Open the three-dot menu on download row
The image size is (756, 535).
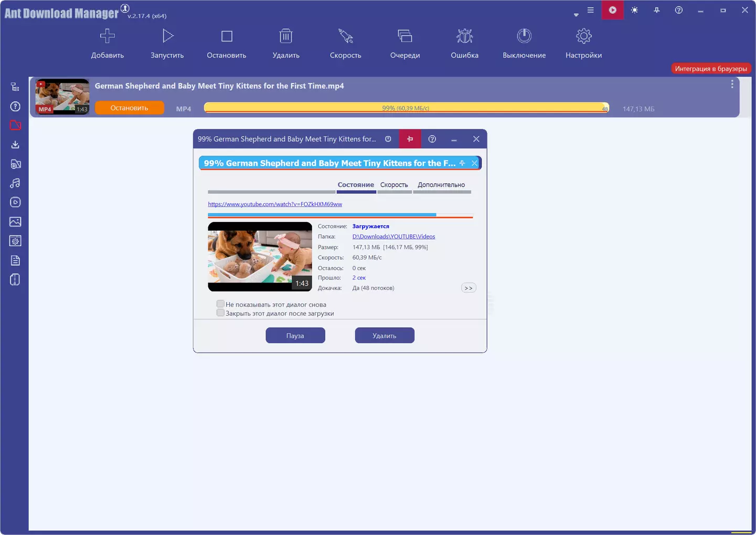(732, 84)
